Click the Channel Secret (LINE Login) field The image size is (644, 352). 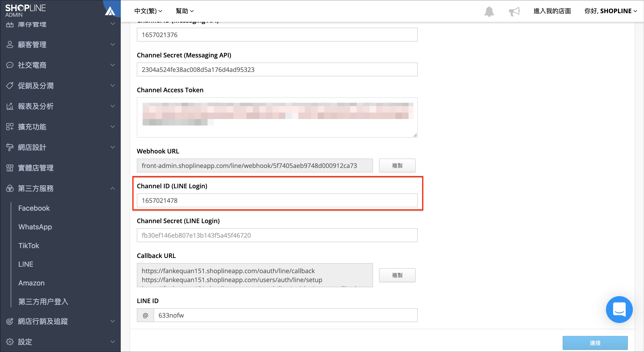[x=277, y=235]
